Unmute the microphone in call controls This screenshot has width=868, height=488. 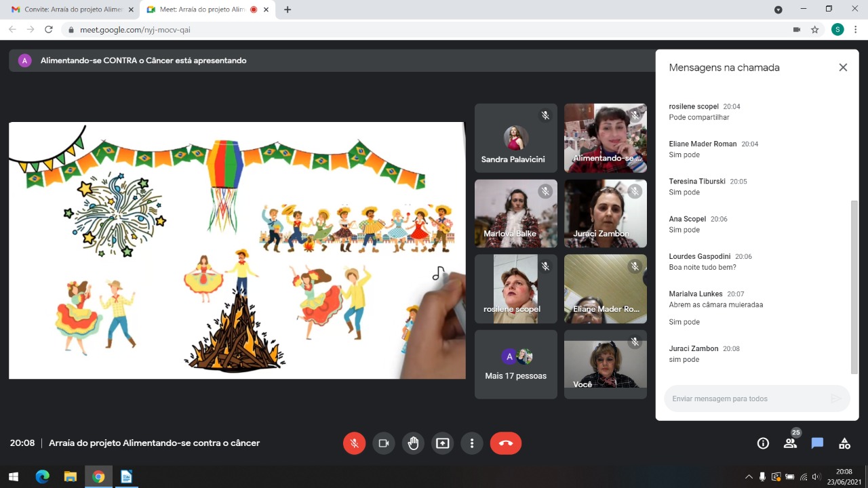[x=354, y=443]
